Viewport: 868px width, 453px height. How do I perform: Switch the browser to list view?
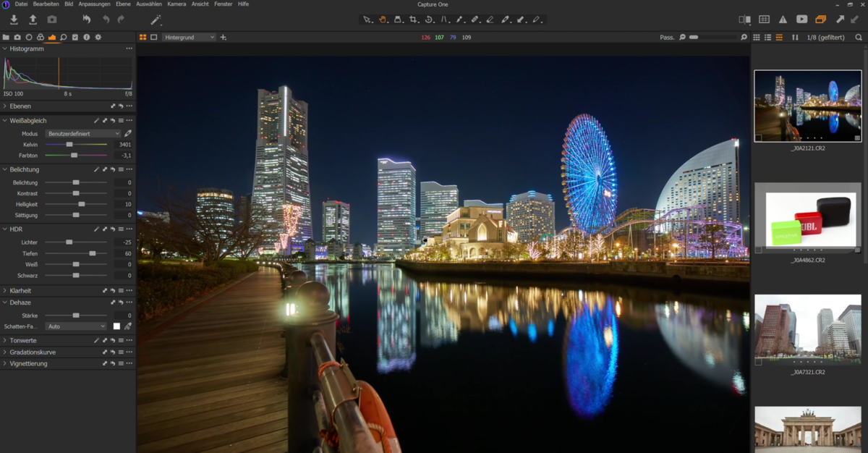[767, 37]
